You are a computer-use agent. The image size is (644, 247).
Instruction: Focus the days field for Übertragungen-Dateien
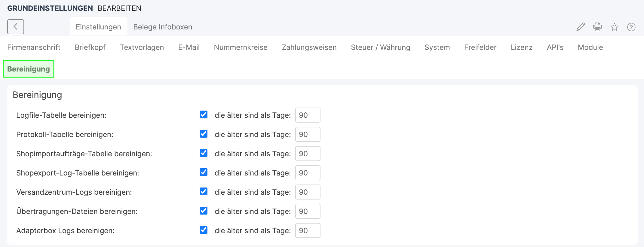tap(308, 211)
